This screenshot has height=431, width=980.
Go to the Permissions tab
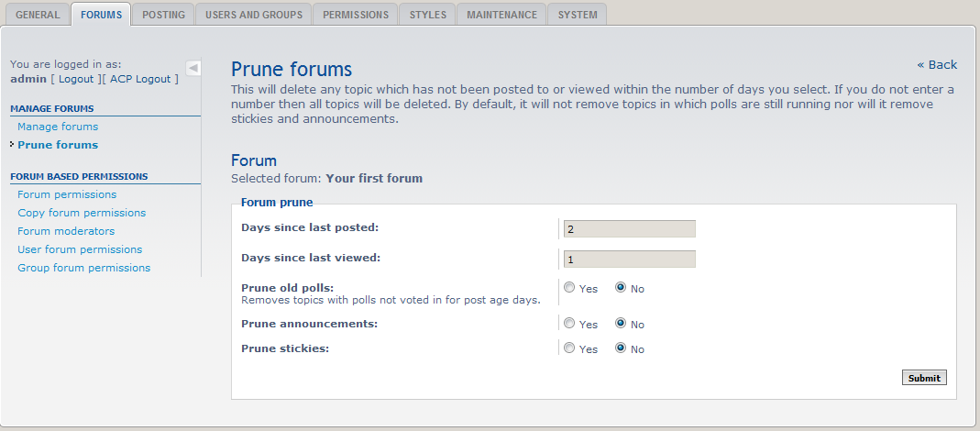point(355,15)
